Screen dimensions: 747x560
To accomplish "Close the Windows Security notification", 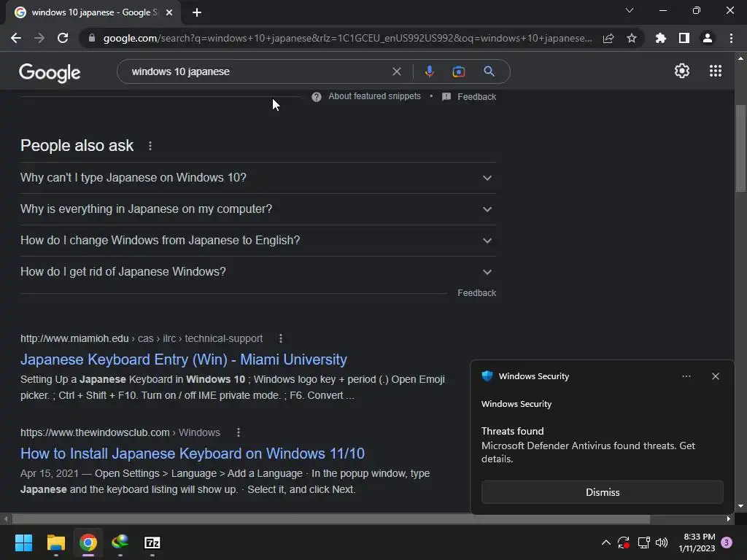I will (716, 376).
